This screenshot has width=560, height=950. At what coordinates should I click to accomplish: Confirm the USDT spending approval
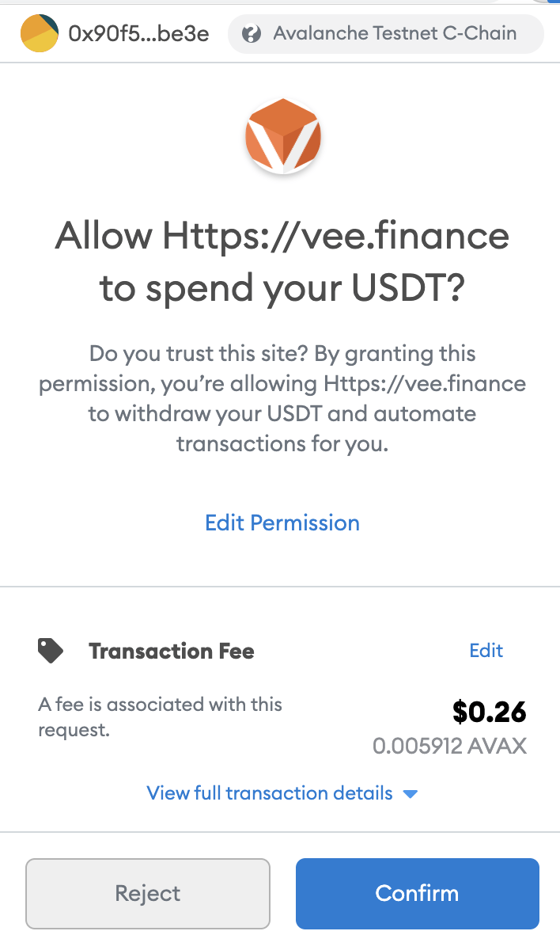coord(417,893)
